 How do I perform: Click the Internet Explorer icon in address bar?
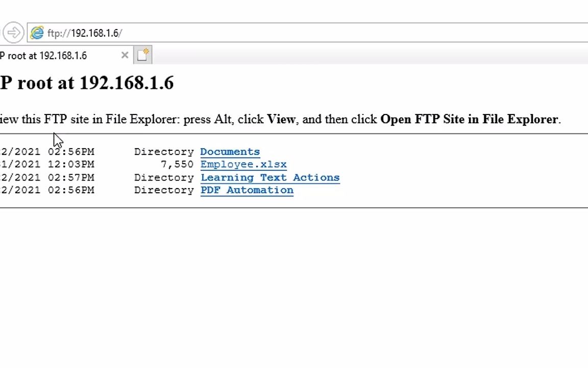37,33
